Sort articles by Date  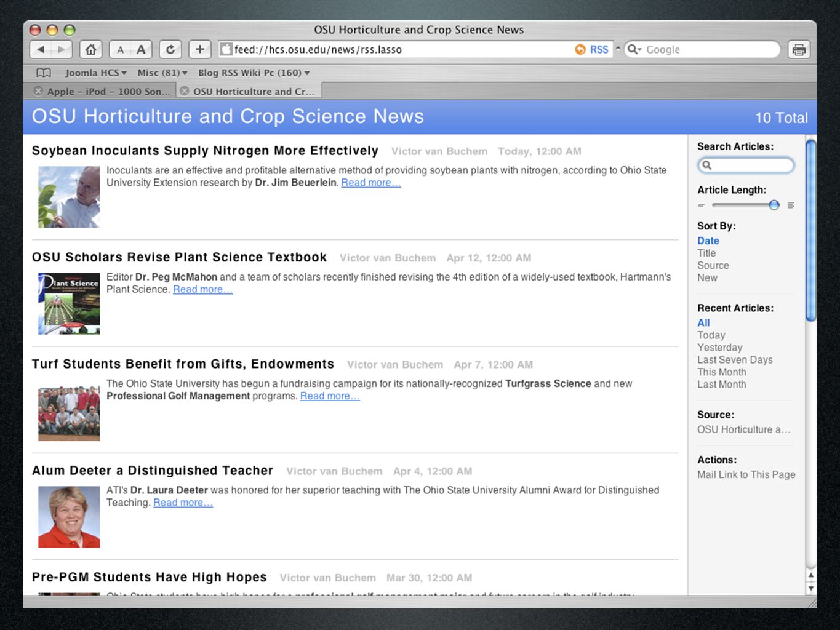(x=708, y=241)
